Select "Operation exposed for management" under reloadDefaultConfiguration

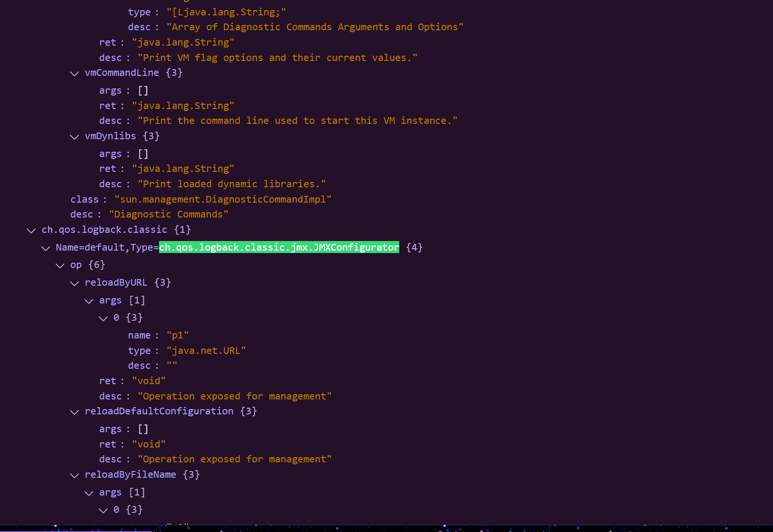235,459
